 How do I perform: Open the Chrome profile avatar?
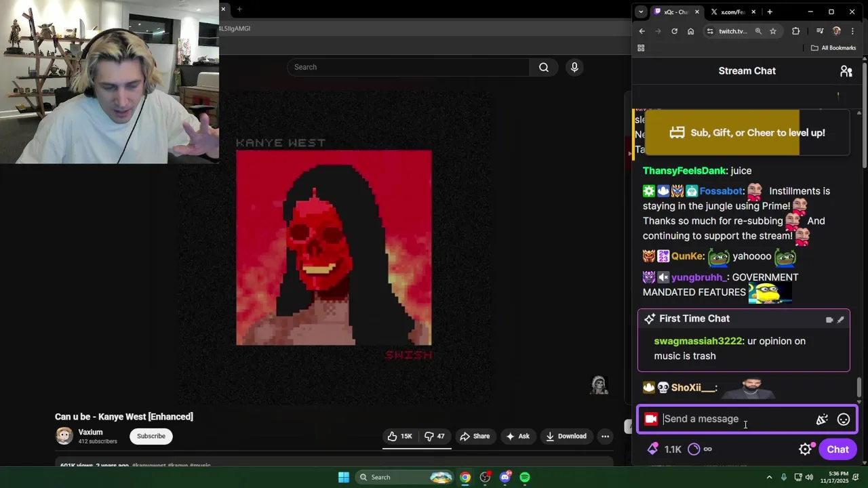pos(836,31)
